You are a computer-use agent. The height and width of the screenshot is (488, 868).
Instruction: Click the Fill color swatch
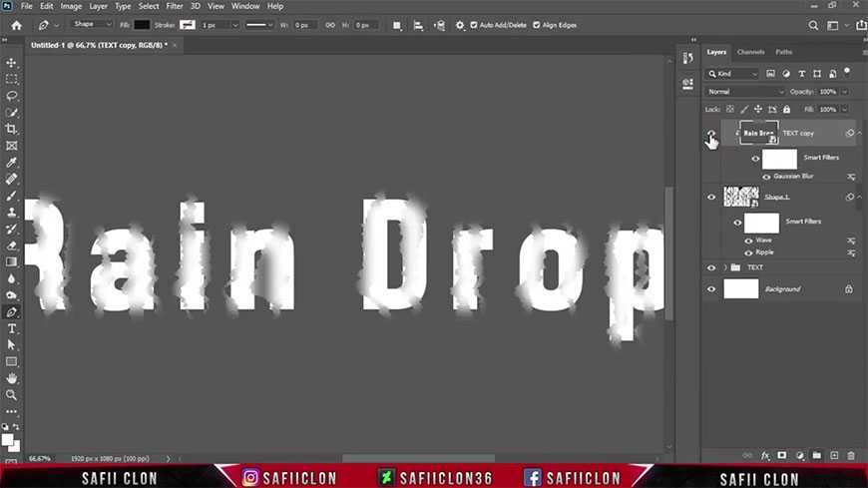tap(142, 24)
